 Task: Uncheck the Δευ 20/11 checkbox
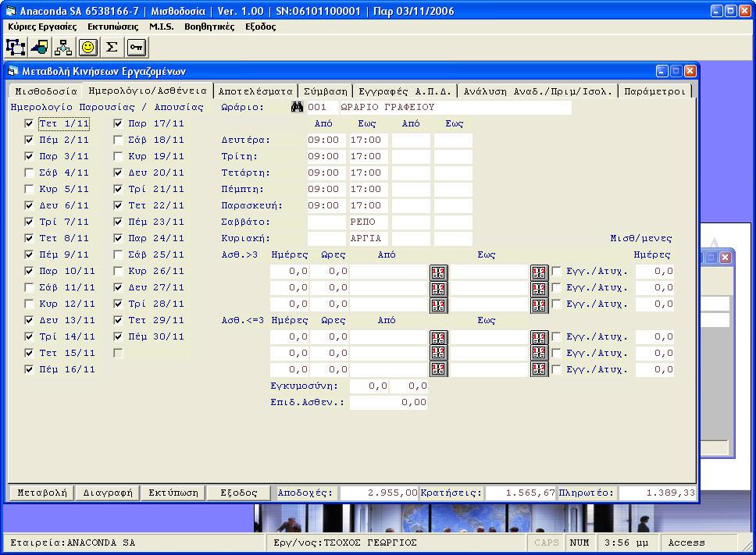pos(118,173)
